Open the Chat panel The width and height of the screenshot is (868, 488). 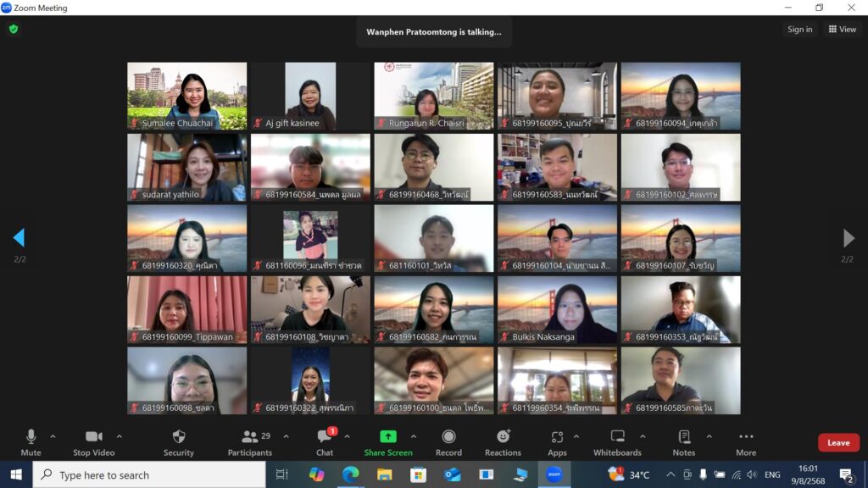click(x=325, y=441)
